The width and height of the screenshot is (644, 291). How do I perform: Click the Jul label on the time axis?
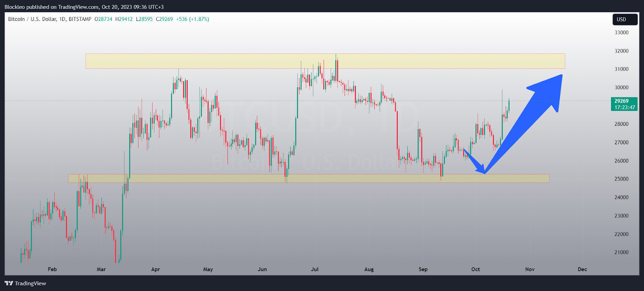click(x=315, y=269)
